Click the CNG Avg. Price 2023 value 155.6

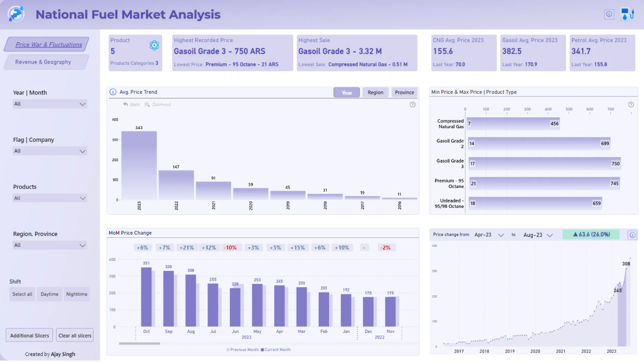tap(443, 51)
